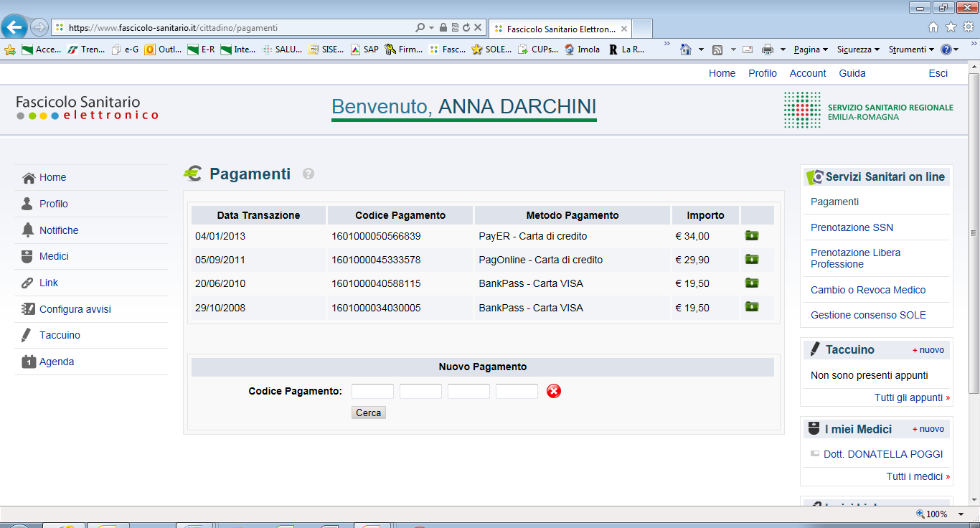Open Profilo in the top navigation

[x=763, y=73]
